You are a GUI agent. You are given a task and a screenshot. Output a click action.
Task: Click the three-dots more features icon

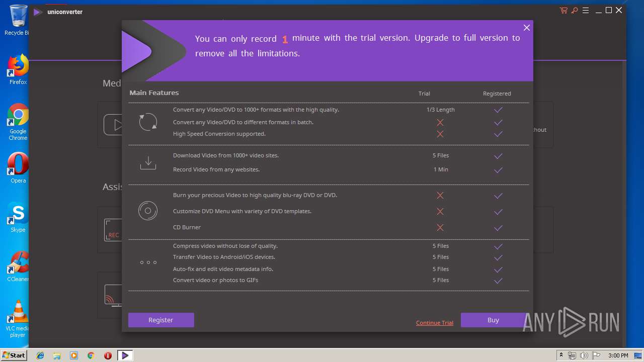point(148,262)
